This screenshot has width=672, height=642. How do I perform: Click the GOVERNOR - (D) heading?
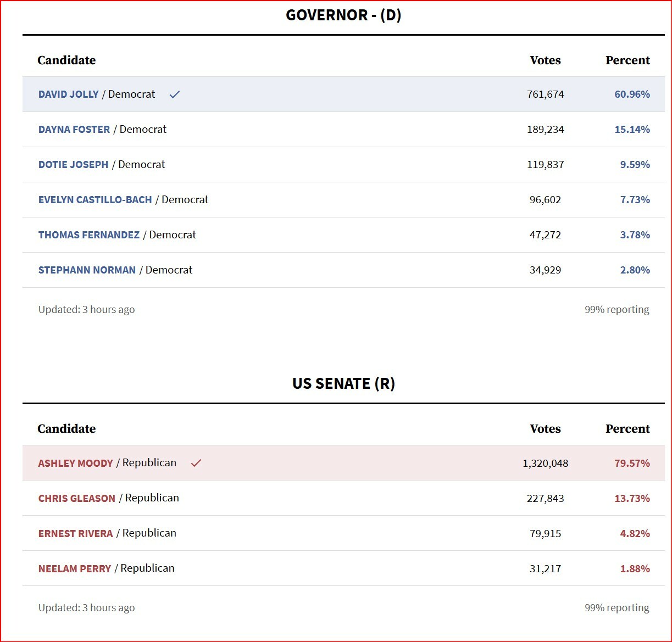tap(343, 15)
